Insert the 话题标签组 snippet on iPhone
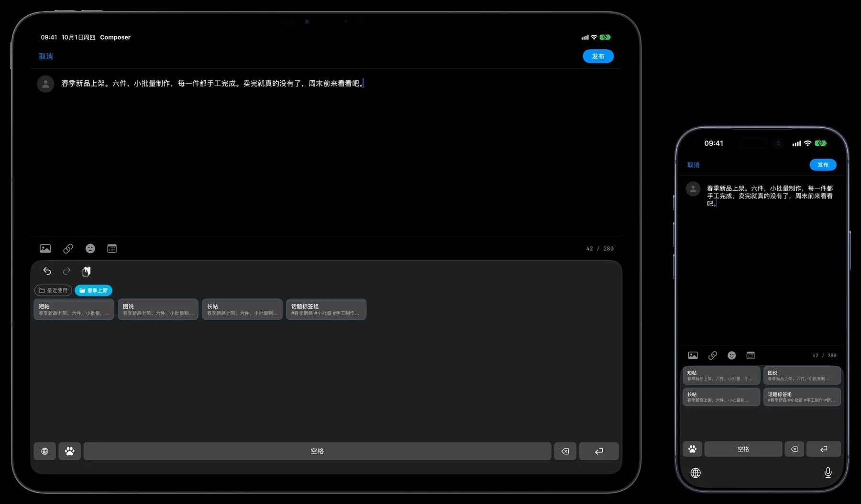The image size is (861, 504). click(x=802, y=397)
